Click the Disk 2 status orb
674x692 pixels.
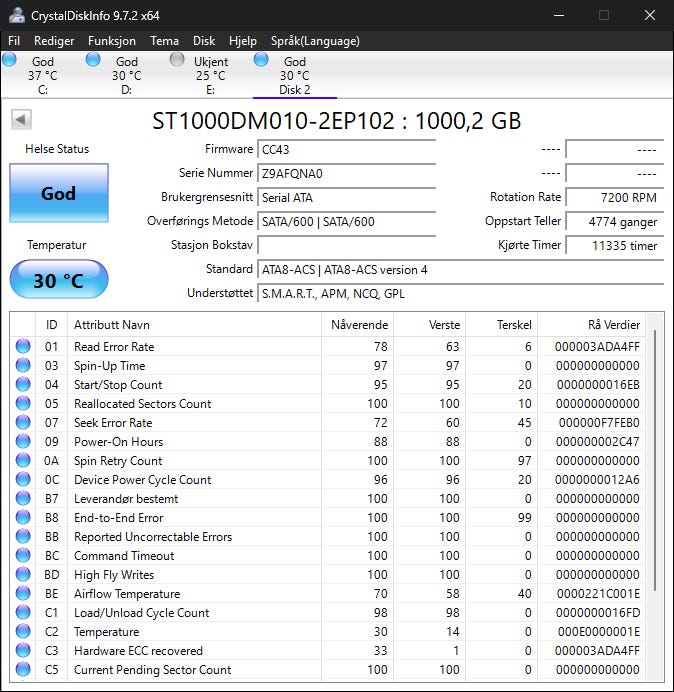pos(262,60)
